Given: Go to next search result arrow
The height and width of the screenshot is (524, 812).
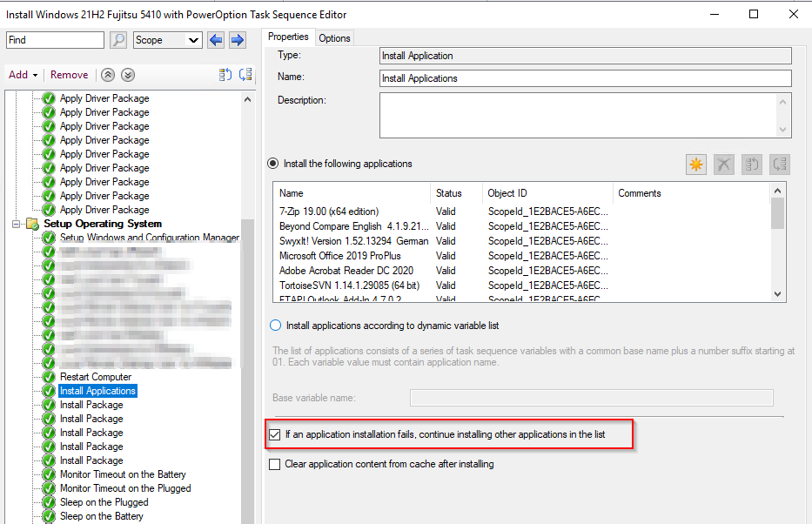Looking at the screenshot, I should click(x=238, y=40).
